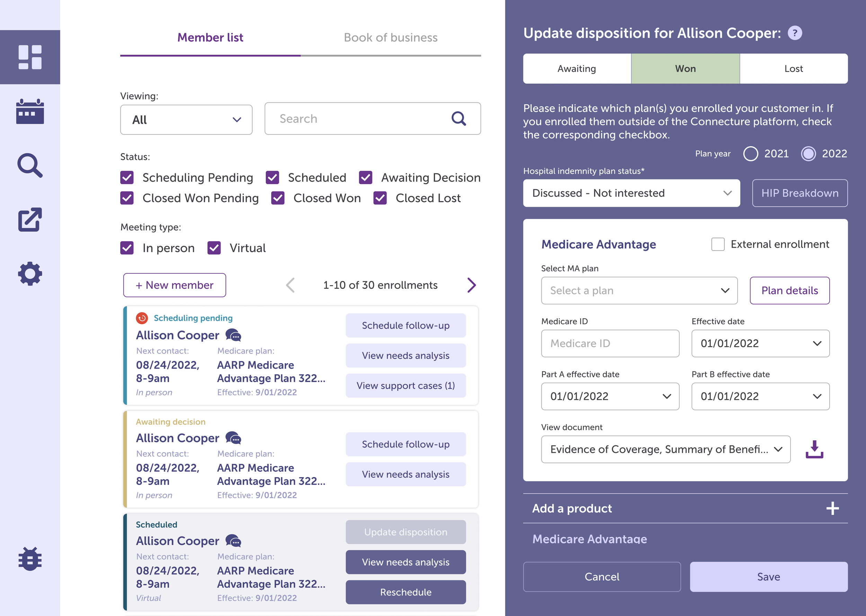The height and width of the screenshot is (616, 866).
Task: Toggle Closed Won Pending checkbox
Action: (x=127, y=198)
